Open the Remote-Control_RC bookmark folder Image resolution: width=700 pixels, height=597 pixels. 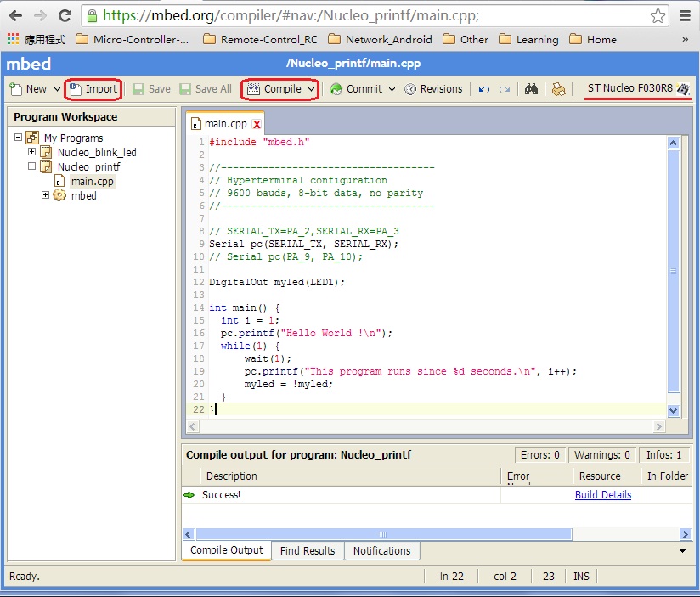(x=260, y=40)
